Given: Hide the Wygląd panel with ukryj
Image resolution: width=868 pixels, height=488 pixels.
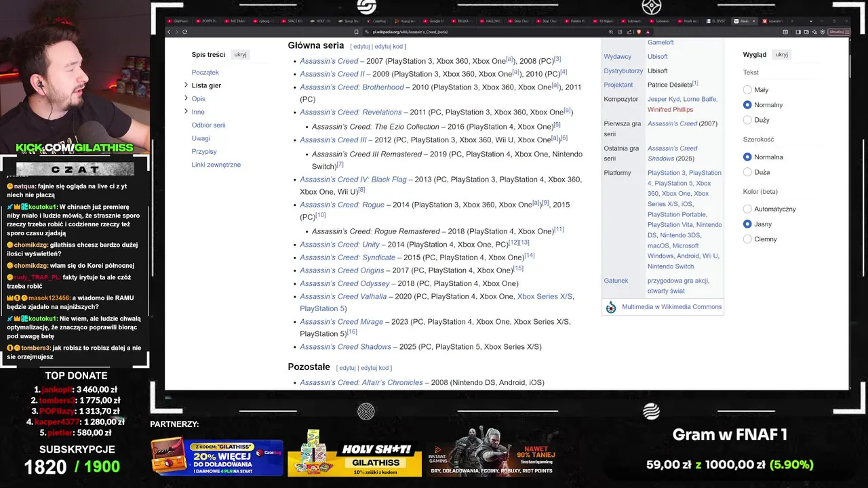Looking at the screenshot, I should pos(782,54).
